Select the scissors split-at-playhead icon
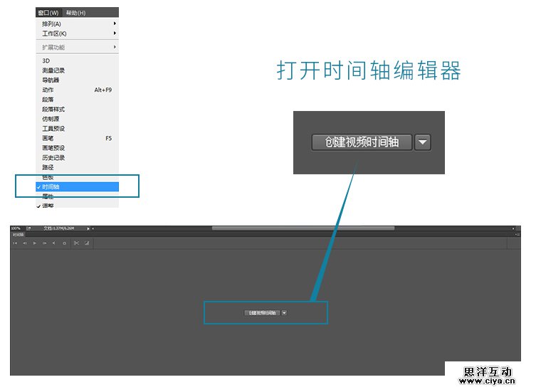 (x=77, y=243)
